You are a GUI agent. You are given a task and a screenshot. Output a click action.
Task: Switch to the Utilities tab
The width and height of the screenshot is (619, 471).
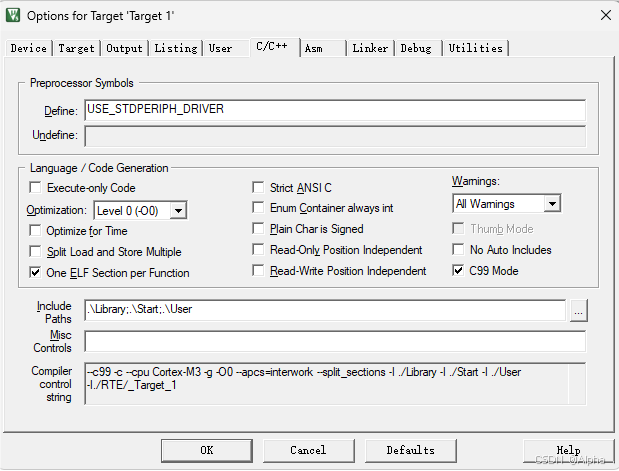[476, 48]
